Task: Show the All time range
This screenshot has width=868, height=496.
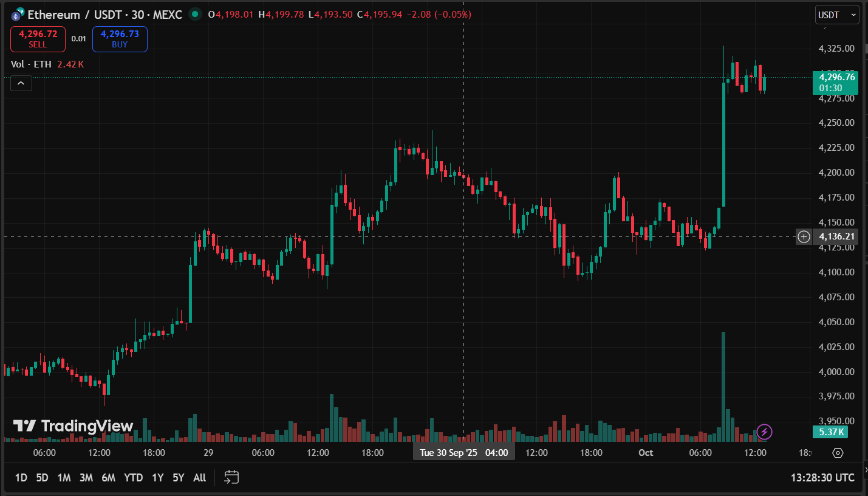Action: coord(199,478)
